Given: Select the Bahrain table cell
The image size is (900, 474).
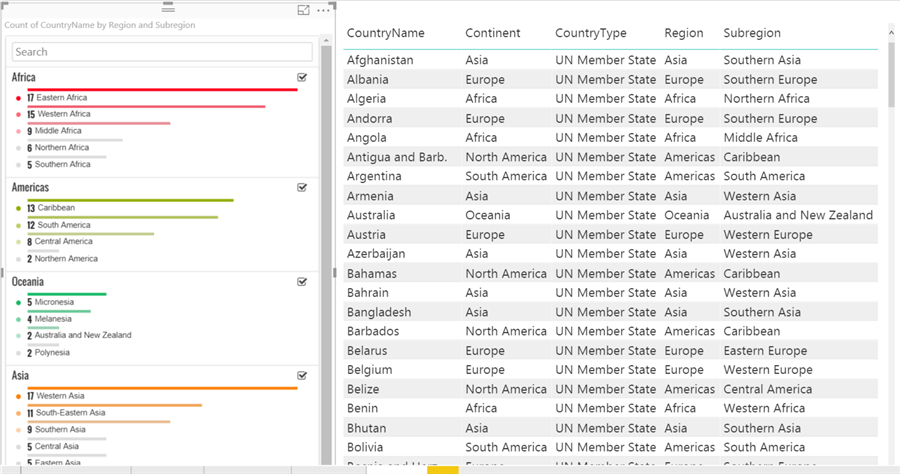Looking at the screenshot, I should click(x=367, y=293).
